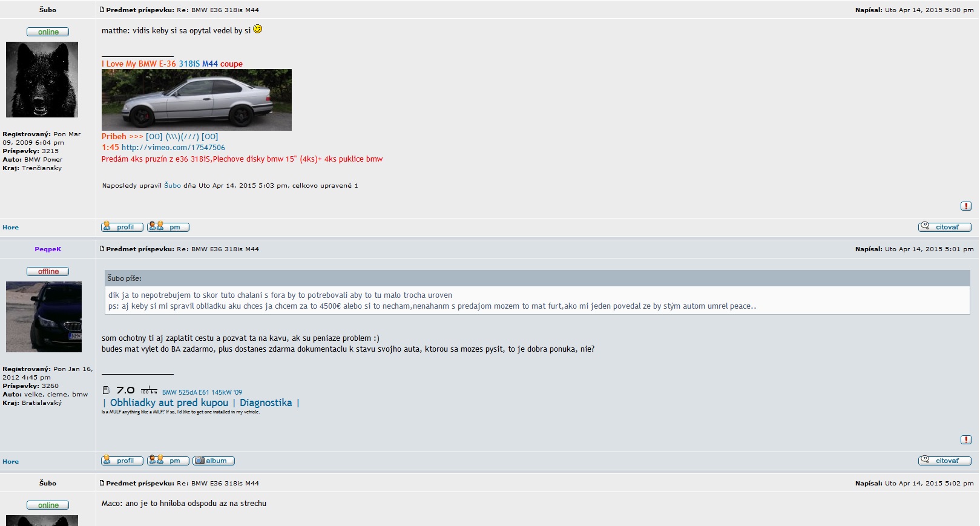Viewport: 980px width, 526px height.
Task: Click silver BMW coupe signature image
Action: (197, 100)
